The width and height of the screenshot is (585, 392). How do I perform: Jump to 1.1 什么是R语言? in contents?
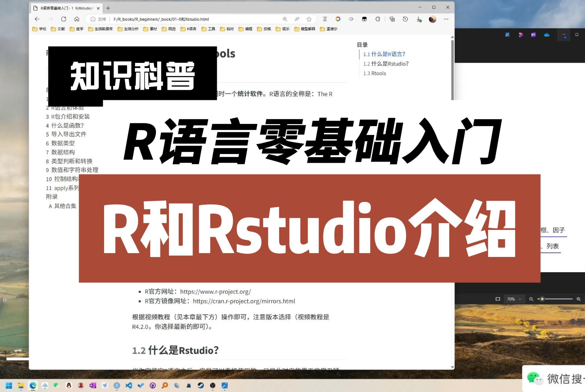(384, 54)
